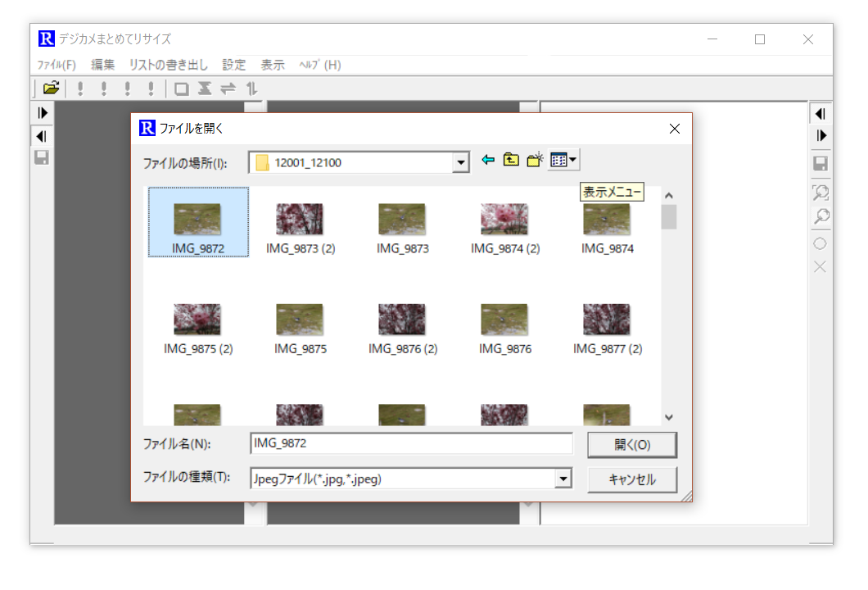
Task: Click the fourth exclamation mark toolbar icon
Action: 151,88
